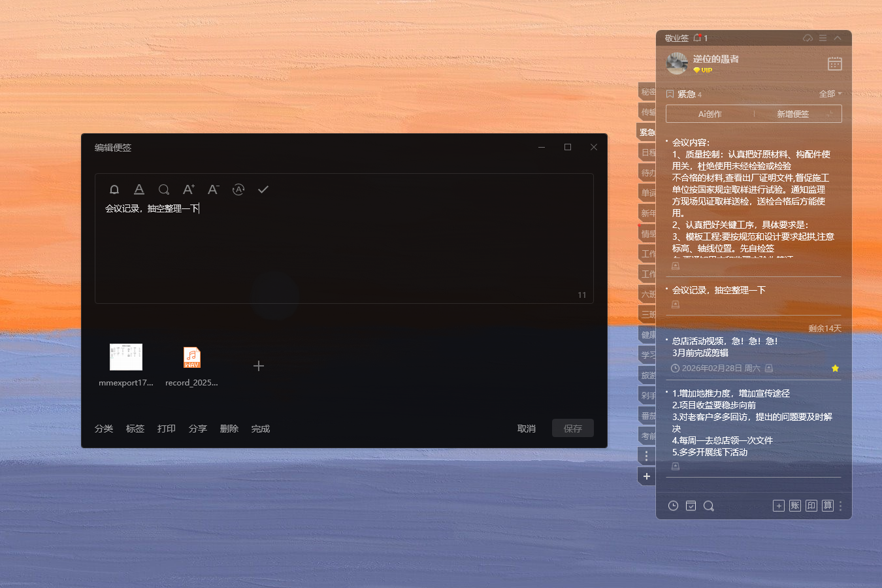Select the record_2025 audio attachment
Image resolution: width=882 pixels, height=588 pixels.
[x=191, y=357]
